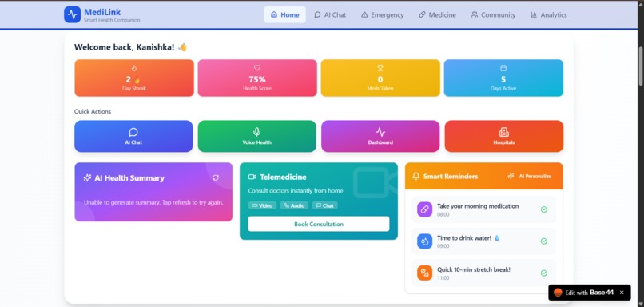This screenshot has width=644, height=307.
Task: Select the Audio consultation option
Action: coord(294,205)
